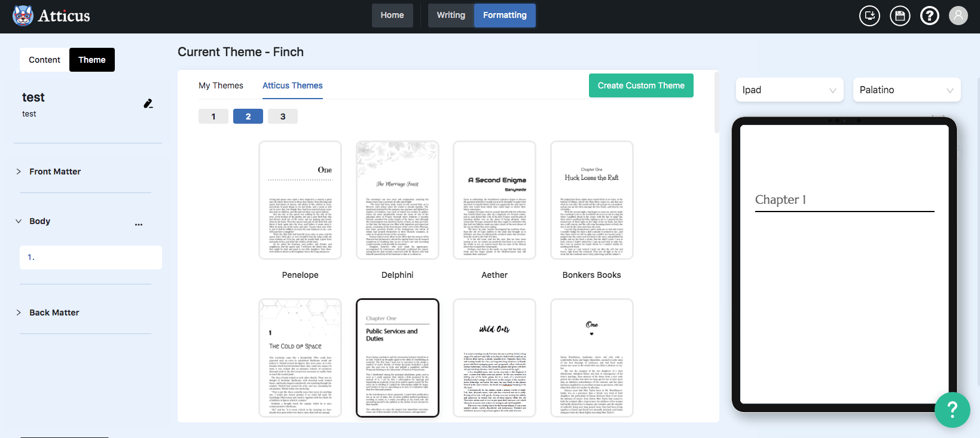Click Current Theme - Finch heading
The image size is (980, 438).
[240, 52]
